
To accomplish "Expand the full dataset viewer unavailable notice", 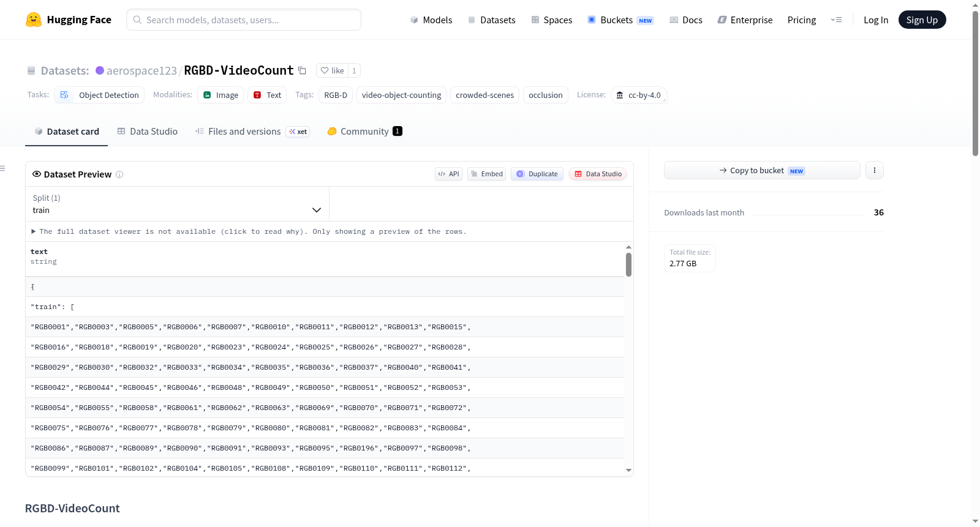I will tap(249, 231).
